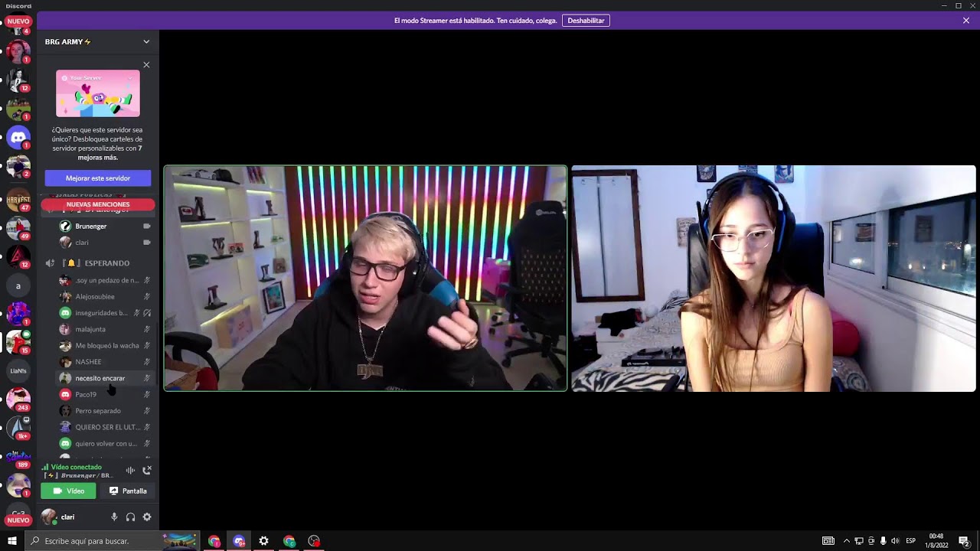This screenshot has height=551, width=980.
Task: Click the volume icon in the system tray
Action: 895,541
